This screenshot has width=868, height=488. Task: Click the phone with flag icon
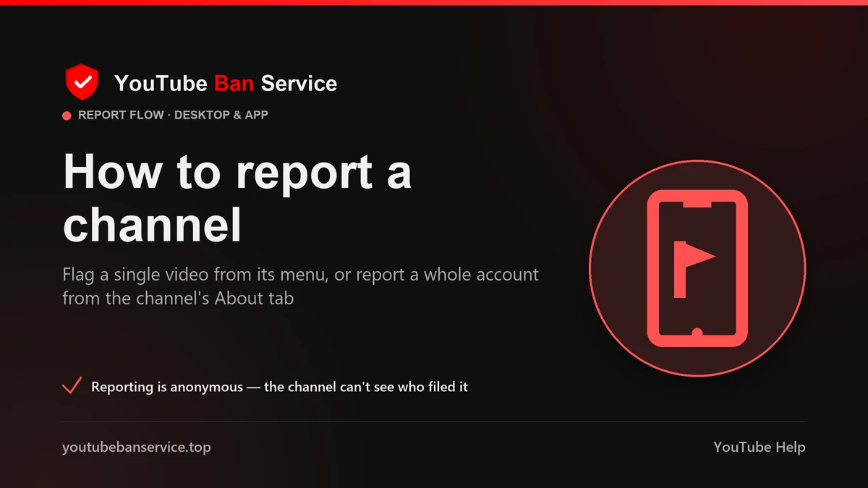click(x=697, y=268)
